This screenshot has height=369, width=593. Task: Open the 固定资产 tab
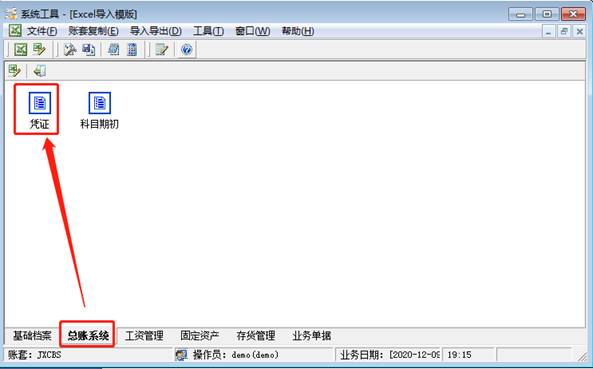(200, 336)
